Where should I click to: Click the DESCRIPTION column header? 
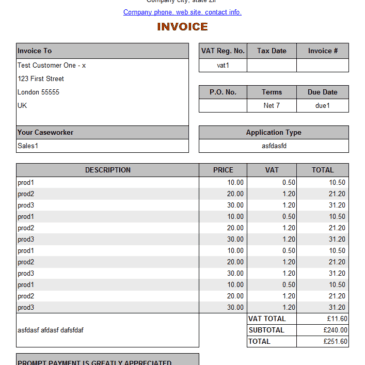pyautogui.click(x=108, y=170)
